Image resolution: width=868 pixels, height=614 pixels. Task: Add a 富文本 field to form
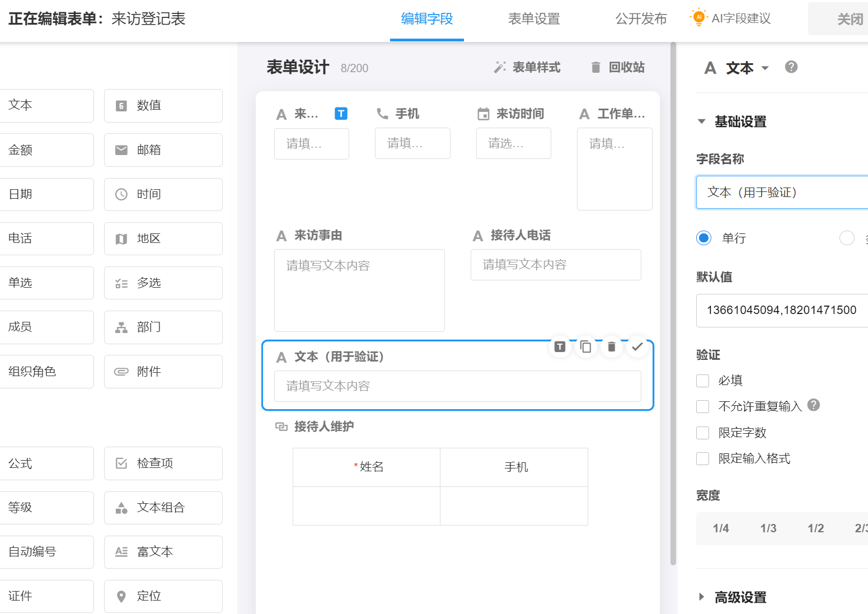click(x=163, y=552)
